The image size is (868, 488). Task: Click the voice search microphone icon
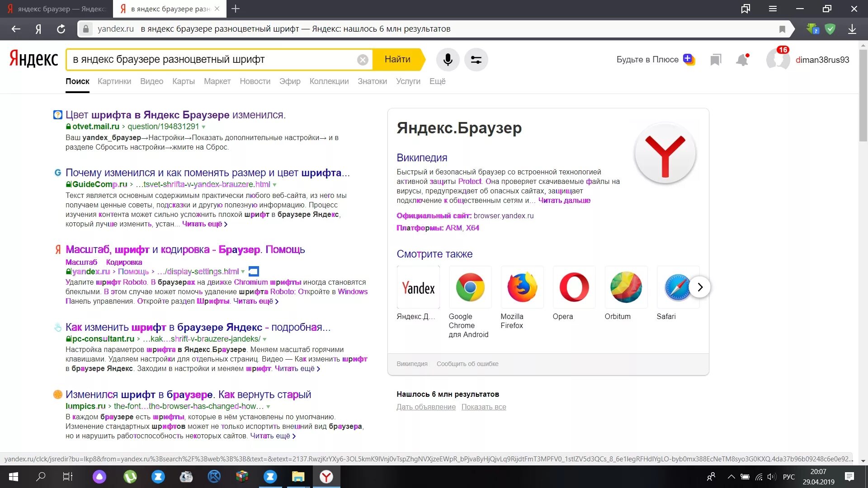pos(448,60)
